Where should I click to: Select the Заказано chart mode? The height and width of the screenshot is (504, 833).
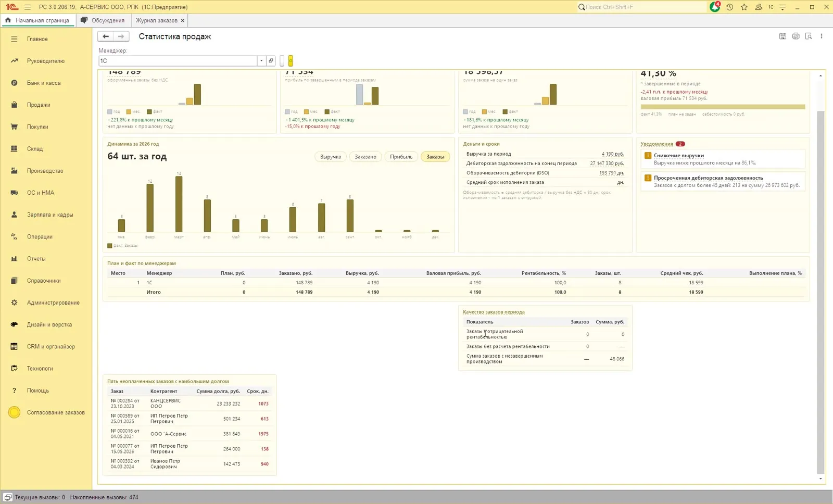[365, 157]
